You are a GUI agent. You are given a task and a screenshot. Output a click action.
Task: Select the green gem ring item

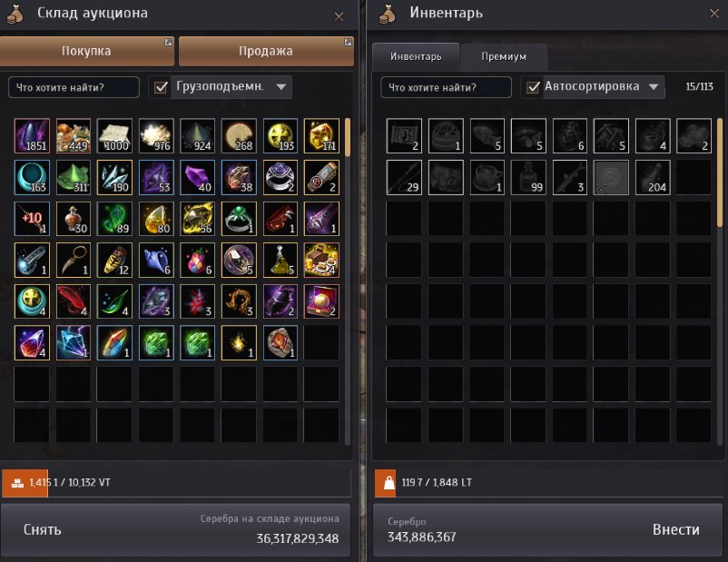click(239, 219)
